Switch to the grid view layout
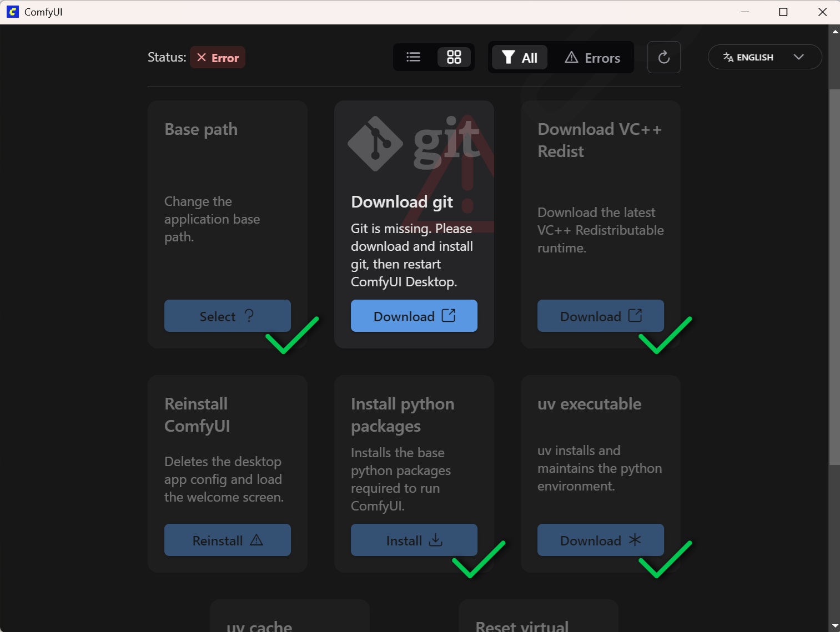 pyautogui.click(x=454, y=57)
